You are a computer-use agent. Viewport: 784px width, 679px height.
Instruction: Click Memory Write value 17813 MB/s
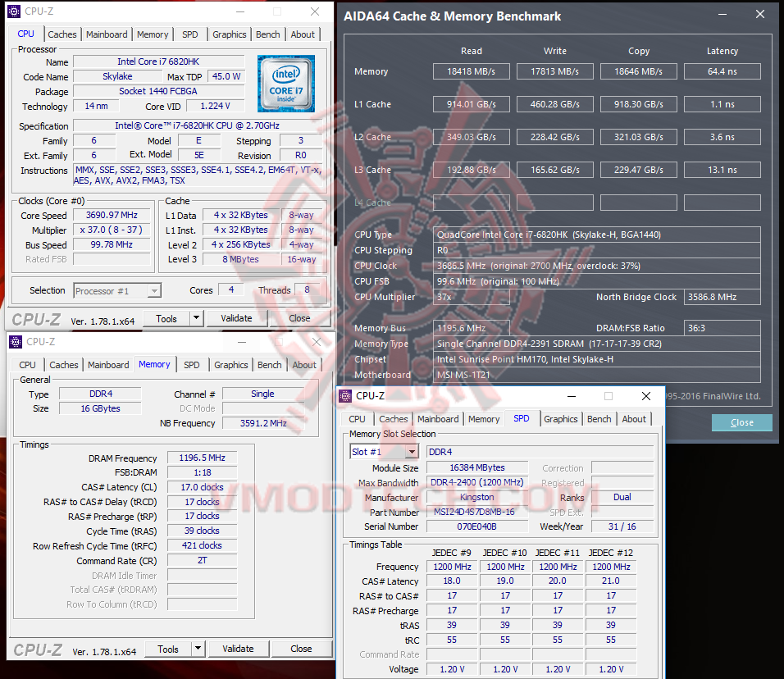click(555, 71)
